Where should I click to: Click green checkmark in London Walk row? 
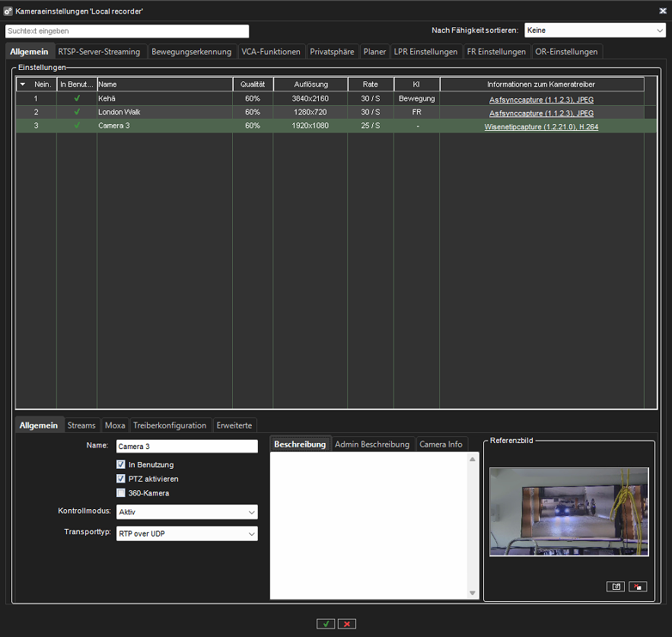coord(77,112)
